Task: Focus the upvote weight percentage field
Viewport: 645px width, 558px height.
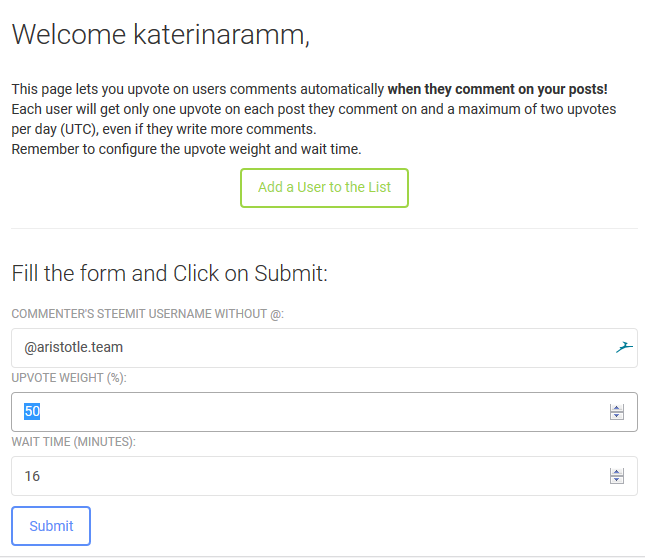Action: (x=324, y=412)
